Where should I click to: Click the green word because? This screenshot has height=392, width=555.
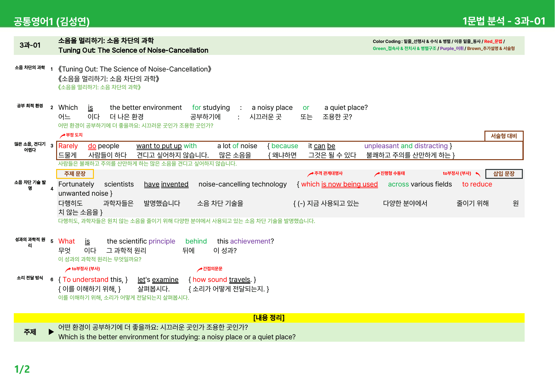pos(285,146)
